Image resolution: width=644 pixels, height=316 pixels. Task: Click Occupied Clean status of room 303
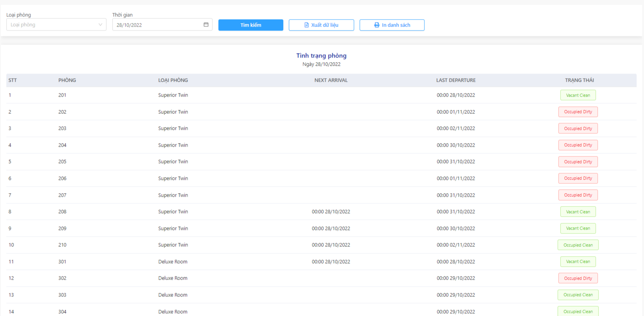[x=578, y=295]
